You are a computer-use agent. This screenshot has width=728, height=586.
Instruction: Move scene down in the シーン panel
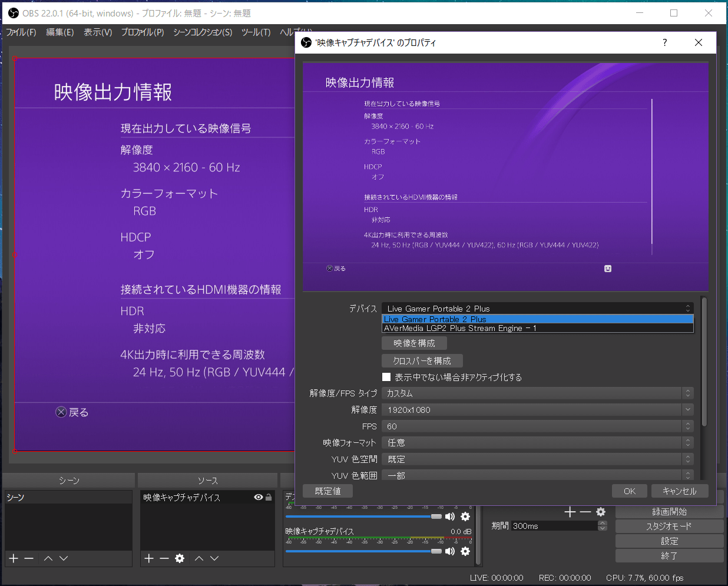coord(64,558)
